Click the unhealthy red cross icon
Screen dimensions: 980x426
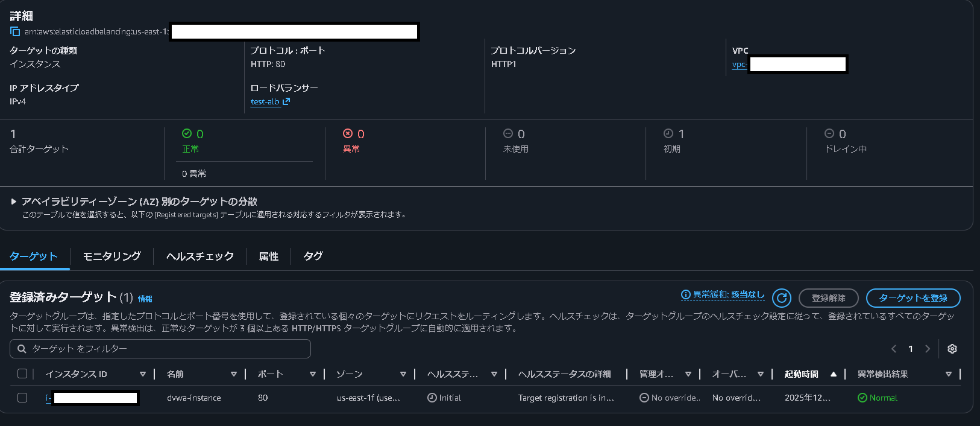[348, 133]
